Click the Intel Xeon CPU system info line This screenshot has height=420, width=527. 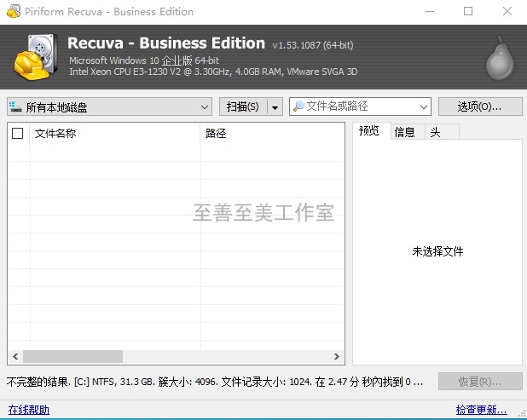(213, 72)
